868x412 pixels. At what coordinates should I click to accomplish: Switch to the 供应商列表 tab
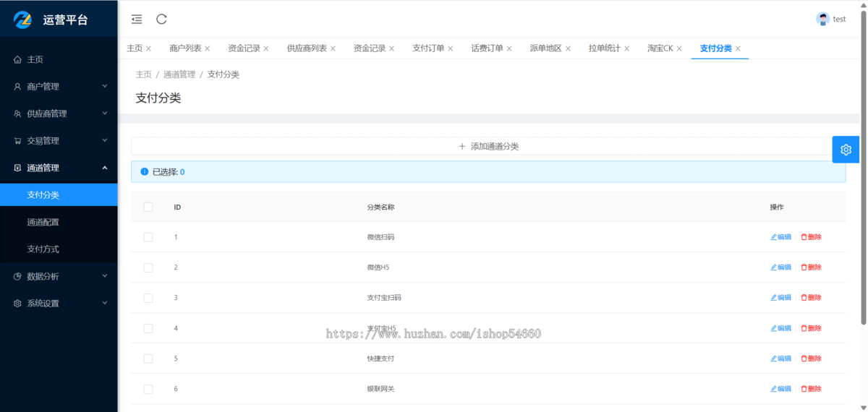point(307,48)
